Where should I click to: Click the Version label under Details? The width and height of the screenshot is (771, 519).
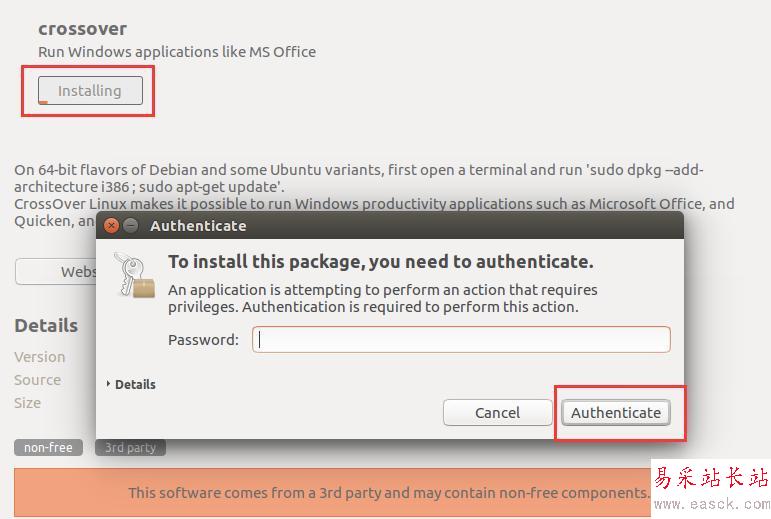[40, 357]
